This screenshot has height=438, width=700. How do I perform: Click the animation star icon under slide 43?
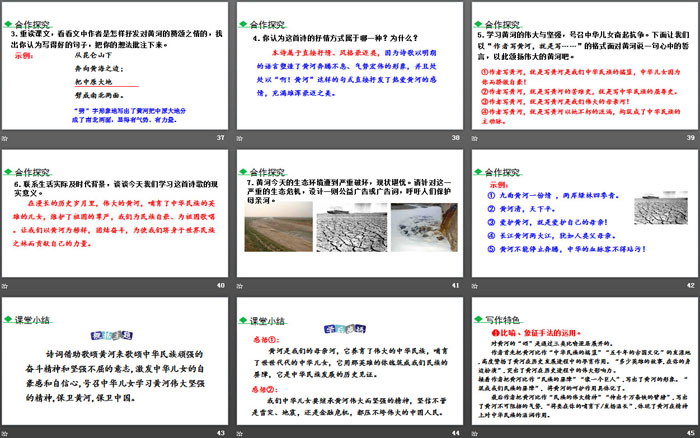(4, 433)
